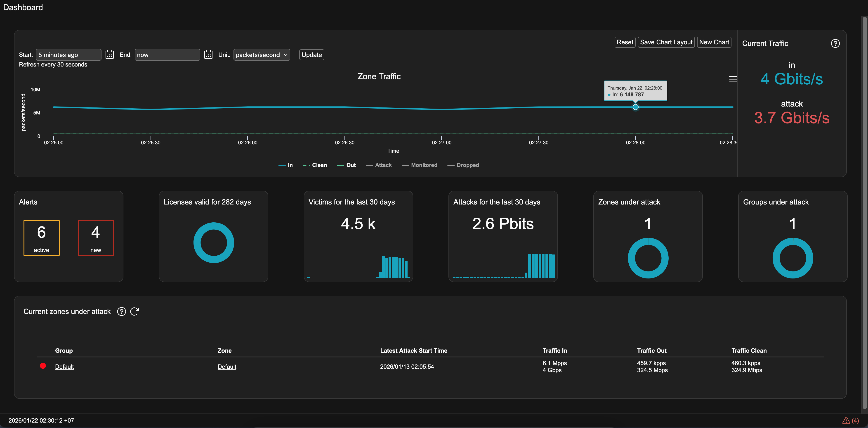Image resolution: width=868 pixels, height=428 pixels.
Task: Open the Default group link
Action: (64, 367)
